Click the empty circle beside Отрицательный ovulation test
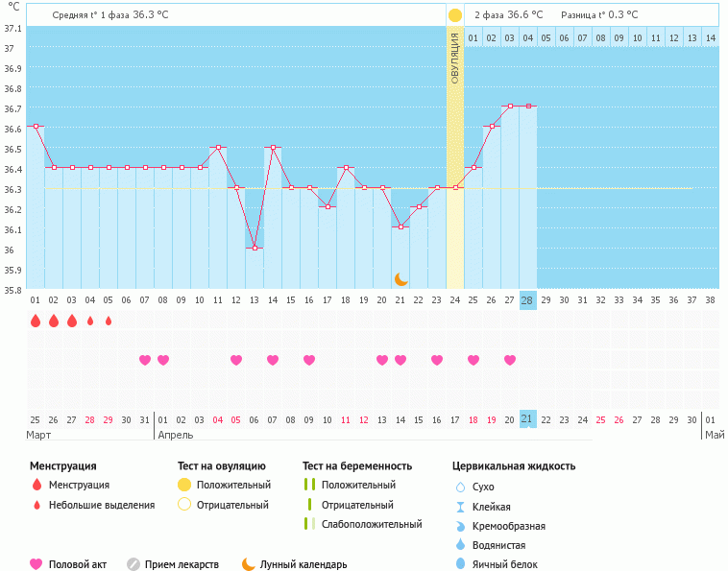The height and width of the screenshot is (571, 728). [184, 504]
